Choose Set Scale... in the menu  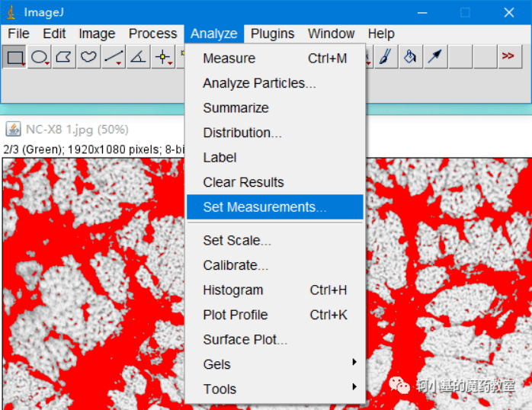click(237, 241)
